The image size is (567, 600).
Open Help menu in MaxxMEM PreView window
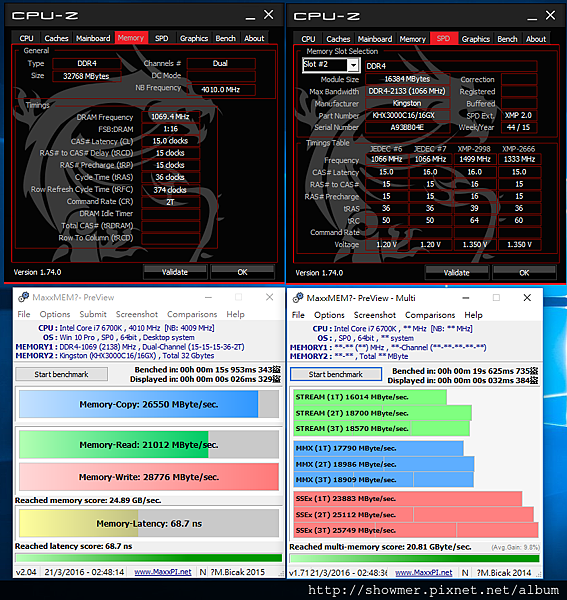(x=235, y=314)
